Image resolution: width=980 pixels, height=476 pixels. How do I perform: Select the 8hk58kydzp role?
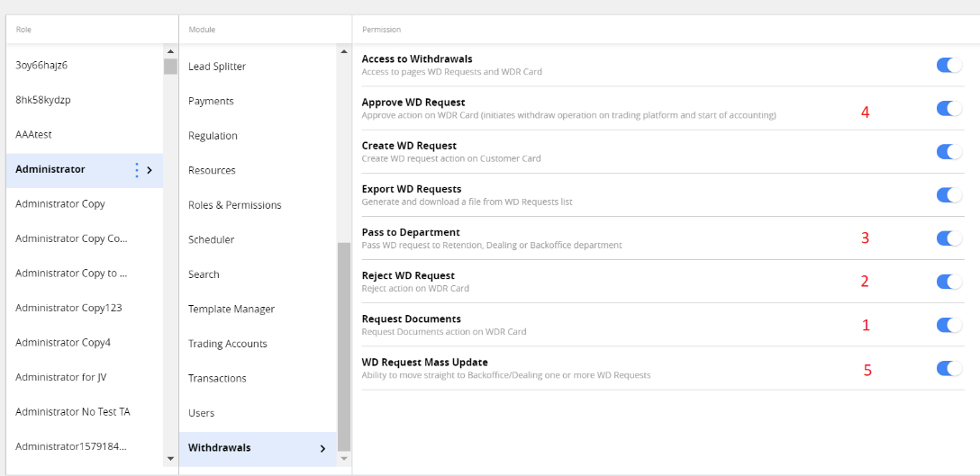coord(85,100)
